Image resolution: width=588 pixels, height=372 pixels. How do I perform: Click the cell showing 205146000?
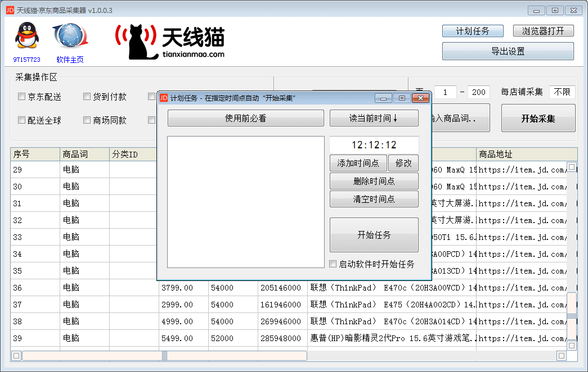point(282,288)
